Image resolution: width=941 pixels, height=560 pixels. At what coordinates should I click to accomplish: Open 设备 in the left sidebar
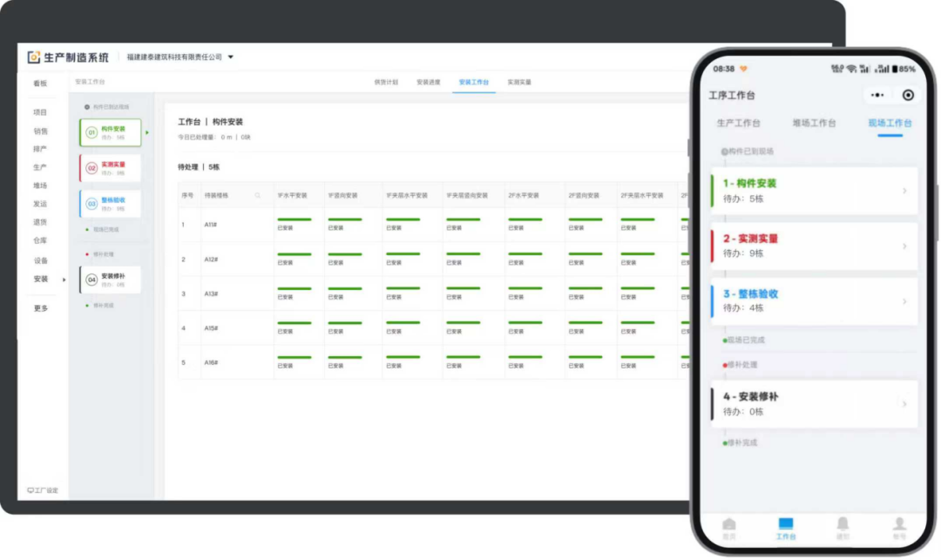pos(39,260)
